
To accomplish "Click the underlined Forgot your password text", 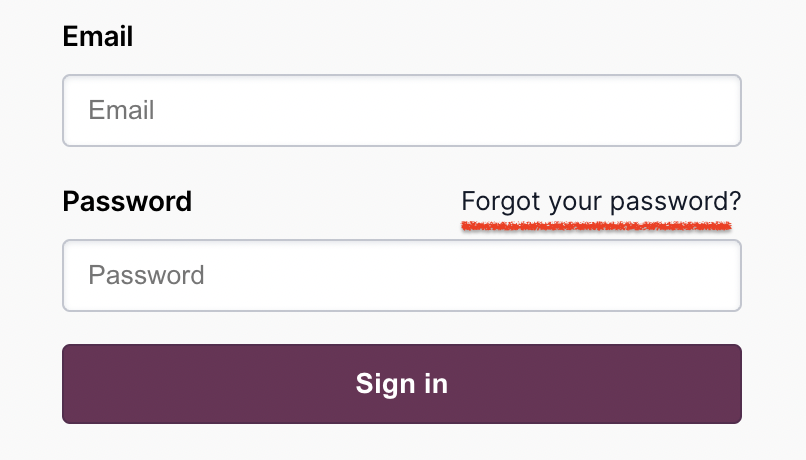I will 601,202.
